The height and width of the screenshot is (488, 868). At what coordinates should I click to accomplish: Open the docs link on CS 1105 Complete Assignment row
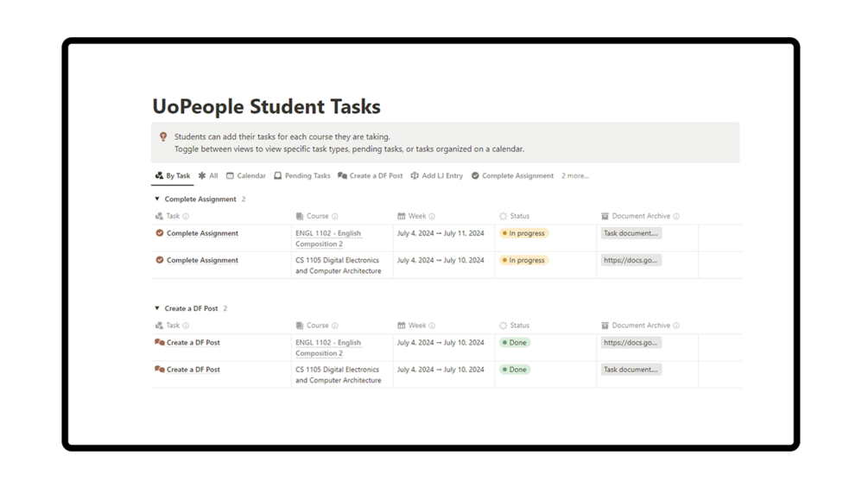[630, 260]
